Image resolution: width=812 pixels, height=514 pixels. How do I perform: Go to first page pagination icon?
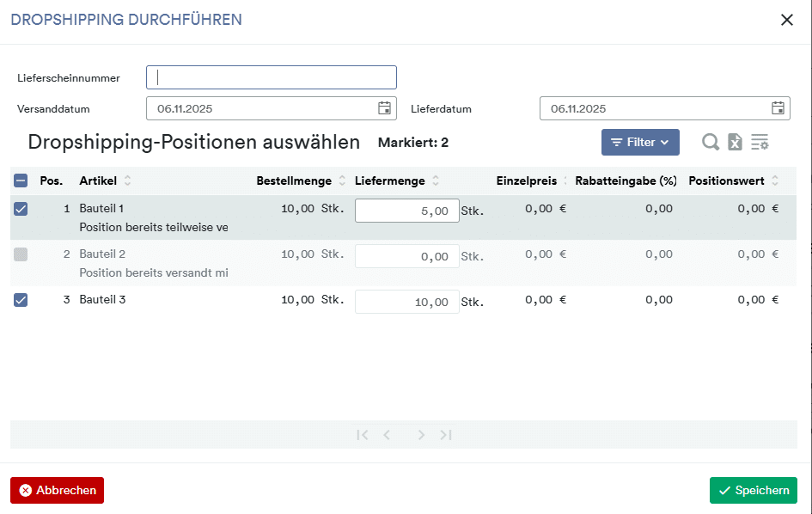pos(363,435)
